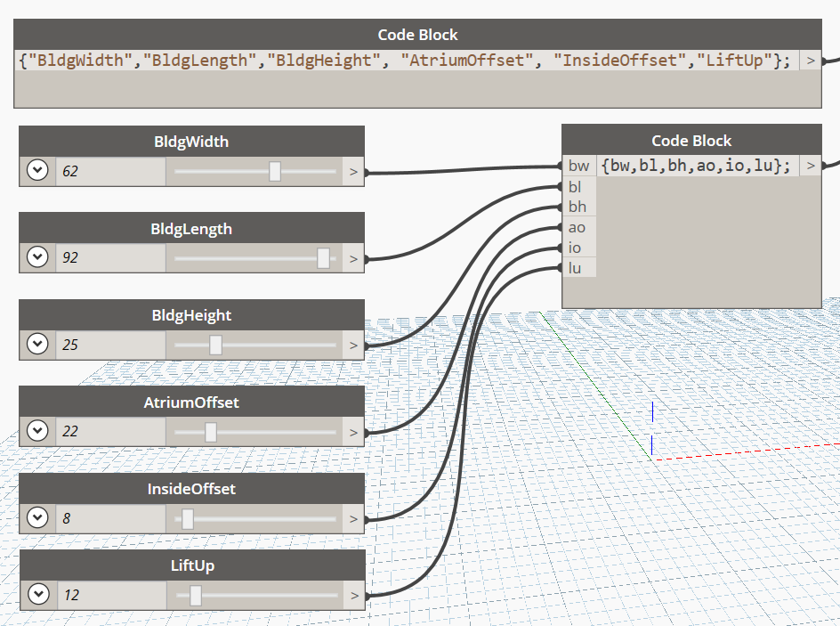Click the {bw,bl,bh,ao,io,lu}; code text
The image size is (840, 626).
[x=696, y=166]
